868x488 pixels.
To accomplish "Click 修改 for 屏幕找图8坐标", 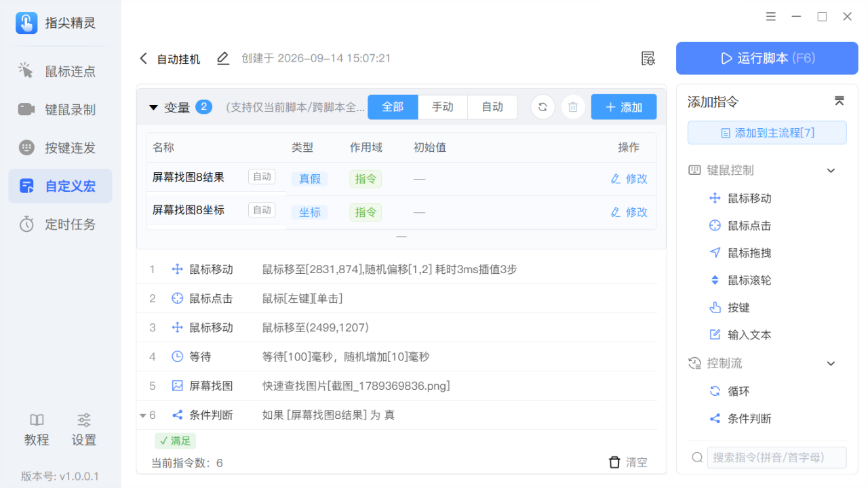I will 629,212.
